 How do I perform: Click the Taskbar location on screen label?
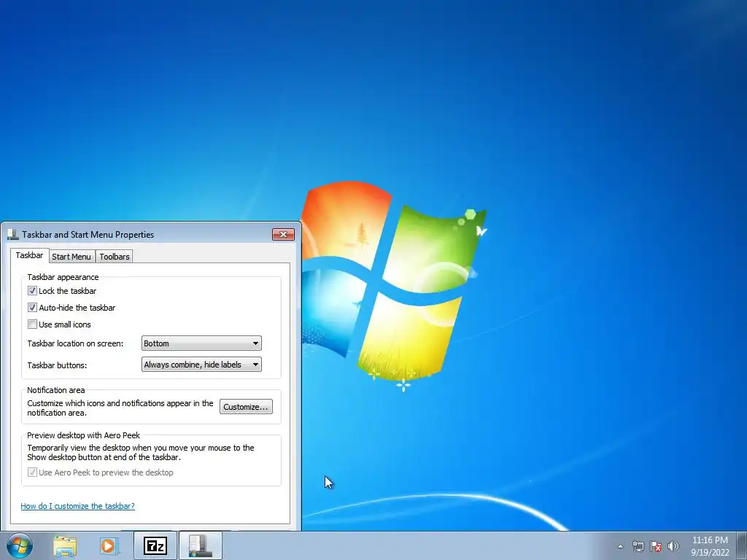click(x=75, y=343)
